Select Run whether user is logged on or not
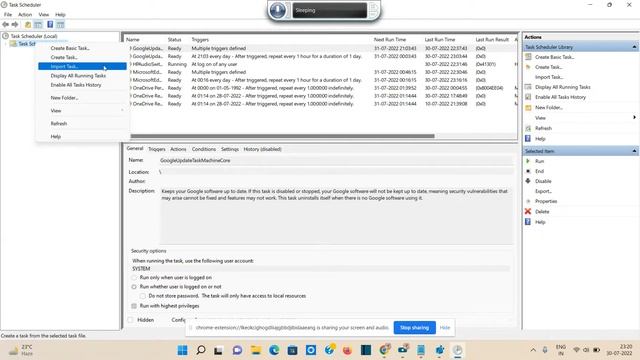640x360 pixels. [134, 287]
